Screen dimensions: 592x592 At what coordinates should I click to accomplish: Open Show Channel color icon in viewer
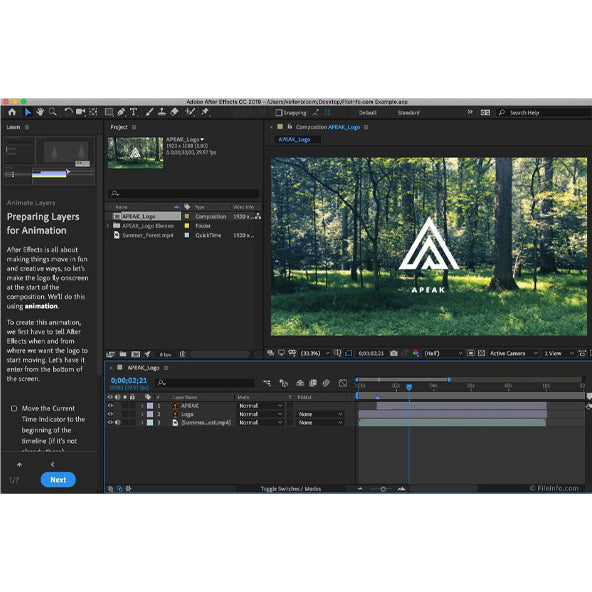tap(416, 353)
